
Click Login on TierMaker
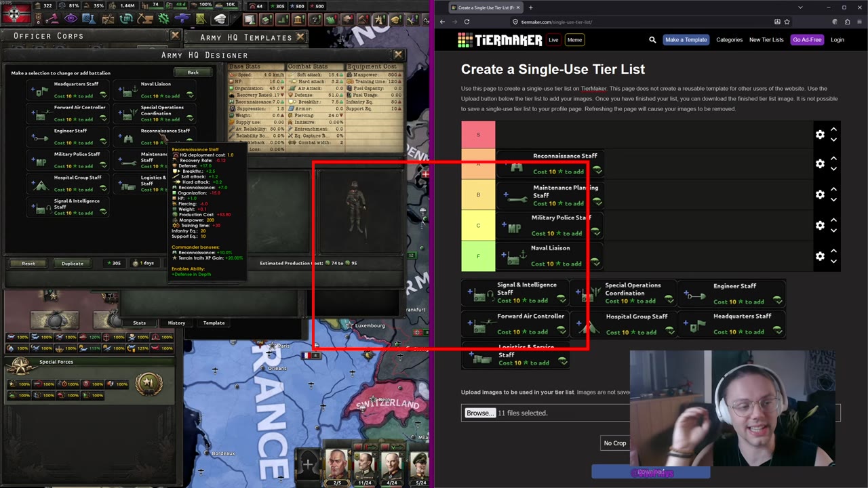pos(837,40)
